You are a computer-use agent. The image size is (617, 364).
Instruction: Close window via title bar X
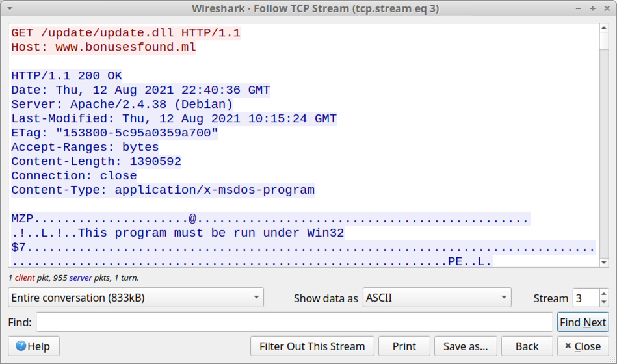(605, 8)
